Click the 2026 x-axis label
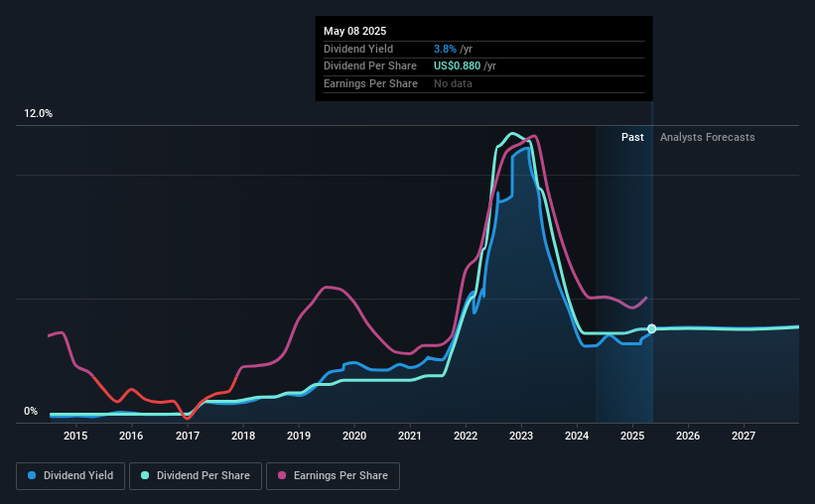815x504 pixels. pyautogui.click(x=688, y=436)
